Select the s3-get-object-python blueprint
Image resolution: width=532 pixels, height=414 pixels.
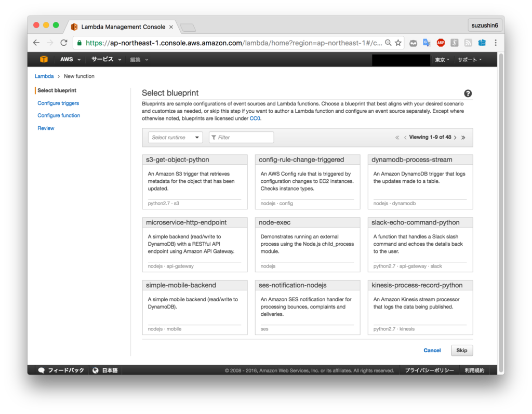tap(195, 182)
